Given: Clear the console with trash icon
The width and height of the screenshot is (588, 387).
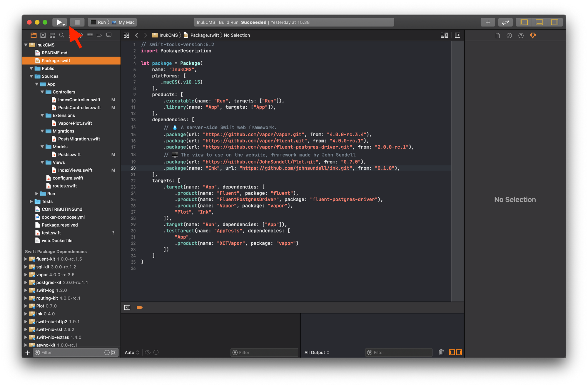Looking at the screenshot, I should 441,352.
